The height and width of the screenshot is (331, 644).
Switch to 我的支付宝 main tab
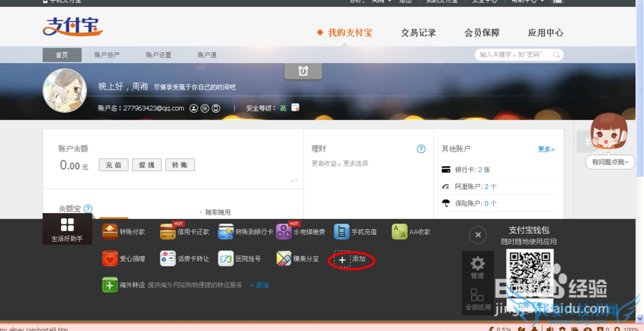(350, 33)
